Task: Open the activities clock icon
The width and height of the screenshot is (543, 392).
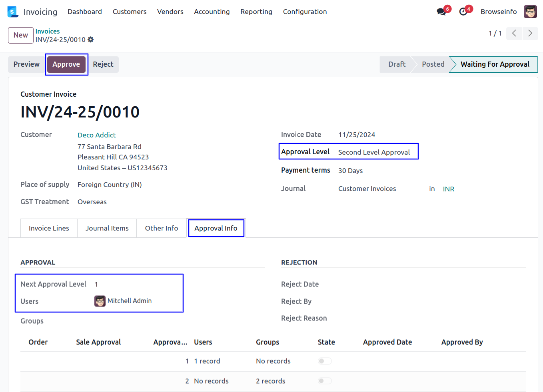Action: pos(463,12)
